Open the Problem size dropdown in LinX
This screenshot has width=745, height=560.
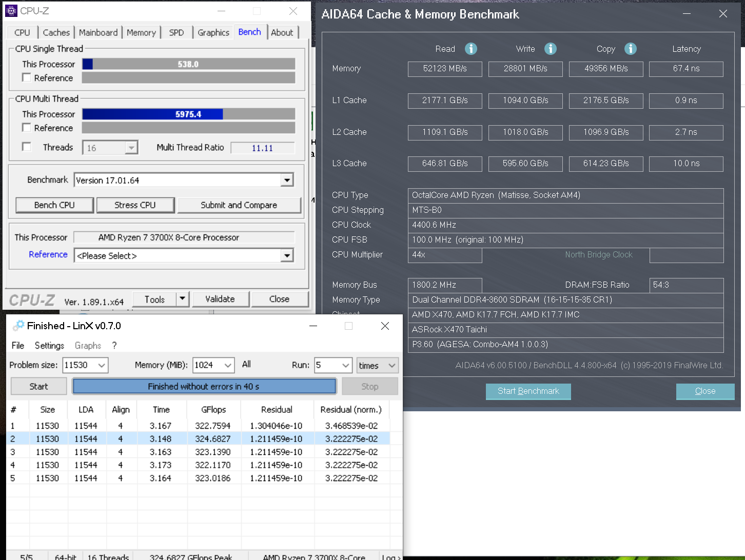(x=102, y=365)
